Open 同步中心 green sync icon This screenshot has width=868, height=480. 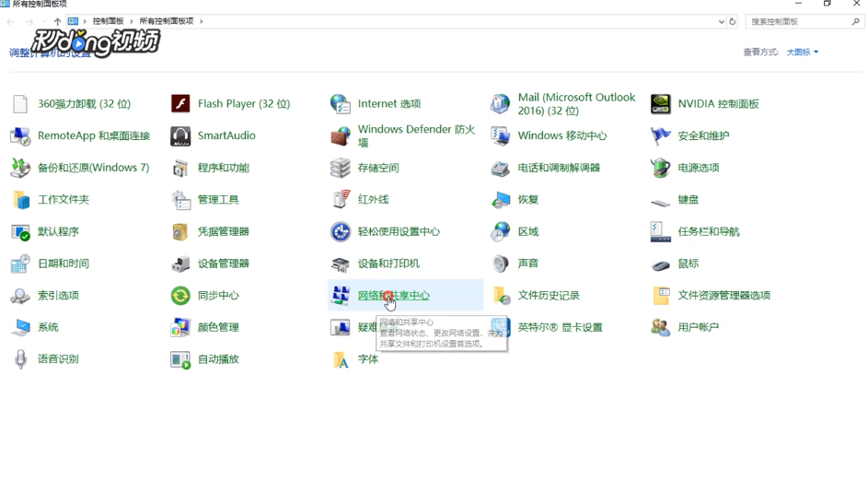click(x=180, y=296)
